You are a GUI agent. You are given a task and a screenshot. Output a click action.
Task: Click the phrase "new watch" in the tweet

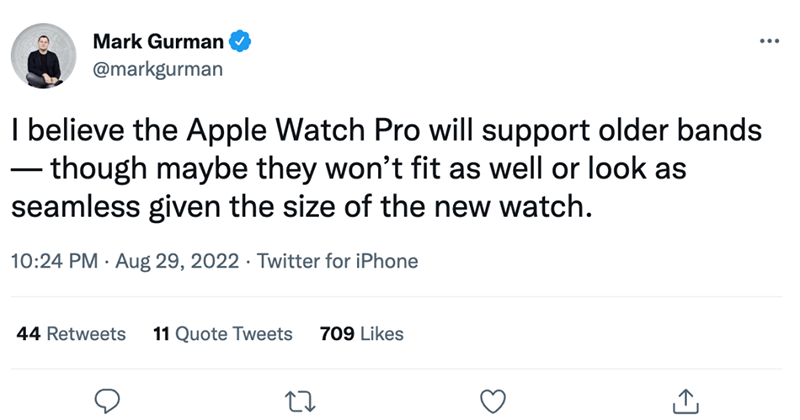(x=538, y=208)
